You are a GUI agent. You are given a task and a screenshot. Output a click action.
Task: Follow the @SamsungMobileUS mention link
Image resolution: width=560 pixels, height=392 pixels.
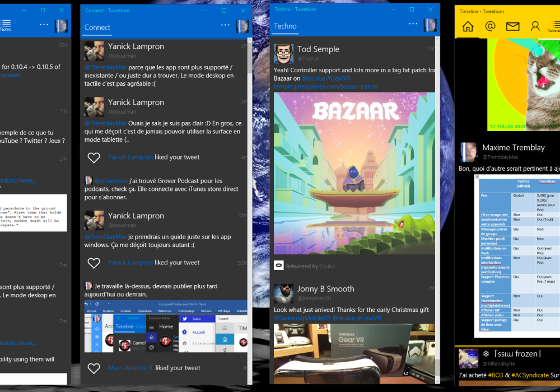click(302, 318)
